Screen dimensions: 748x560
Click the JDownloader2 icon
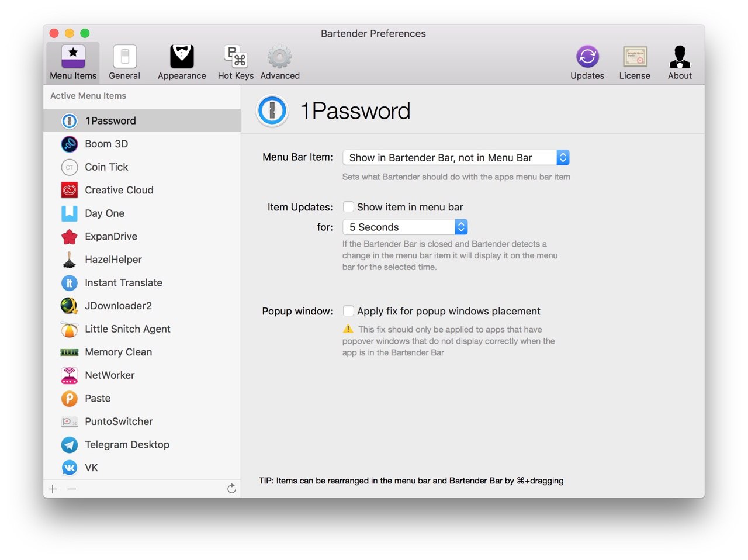coord(70,306)
